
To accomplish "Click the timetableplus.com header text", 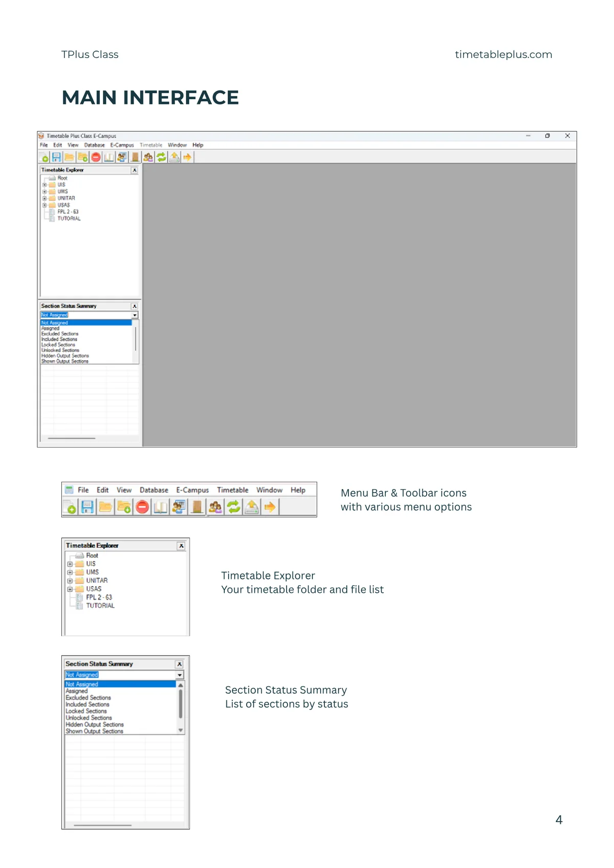I will pos(503,54).
